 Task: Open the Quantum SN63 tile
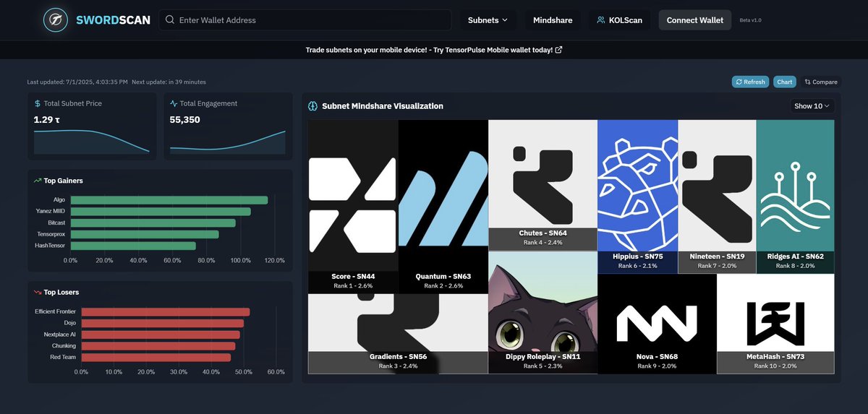(443, 207)
